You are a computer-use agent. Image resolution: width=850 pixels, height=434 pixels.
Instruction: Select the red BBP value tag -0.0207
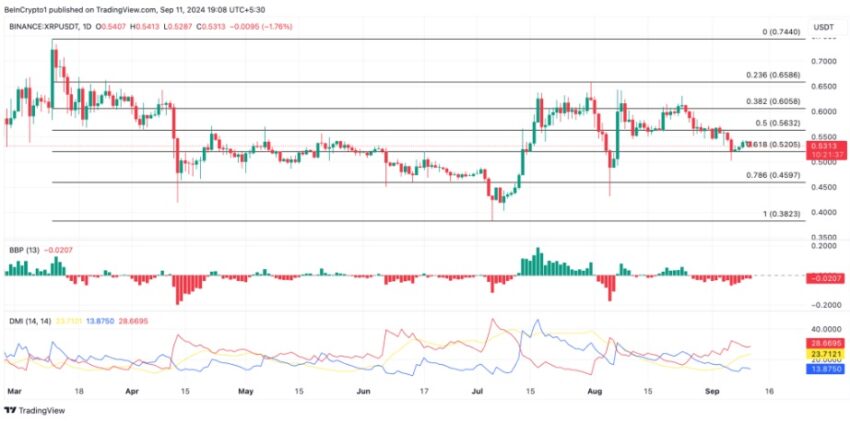click(827, 278)
